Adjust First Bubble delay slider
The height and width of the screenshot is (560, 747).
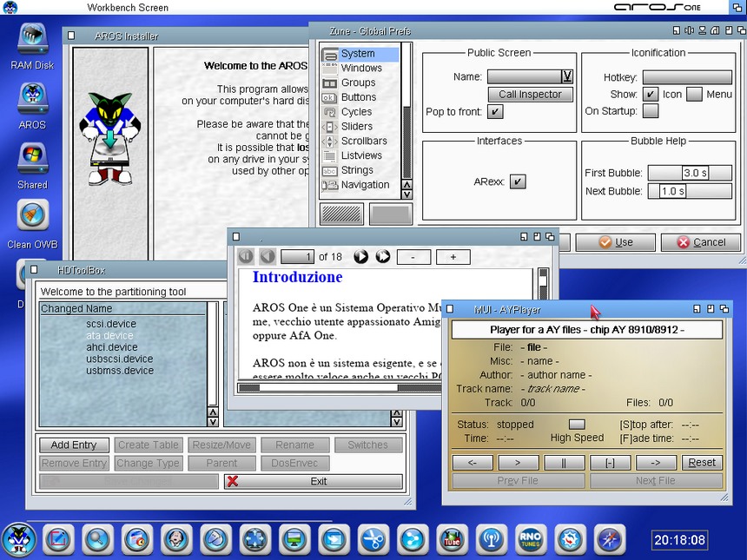[x=690, y=173]
